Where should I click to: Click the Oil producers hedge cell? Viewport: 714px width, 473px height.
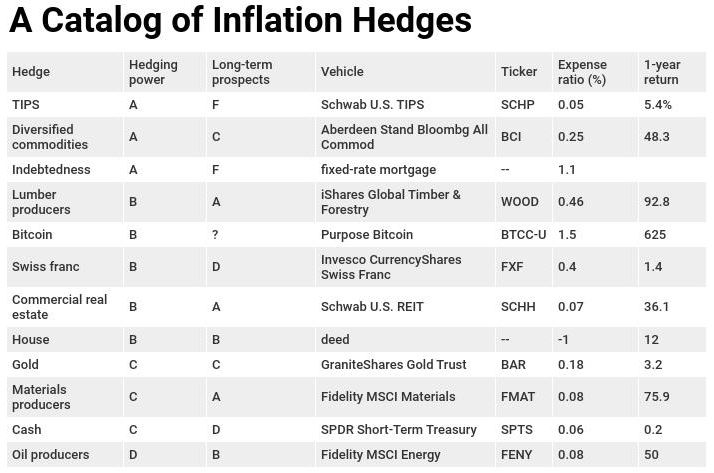51,455
